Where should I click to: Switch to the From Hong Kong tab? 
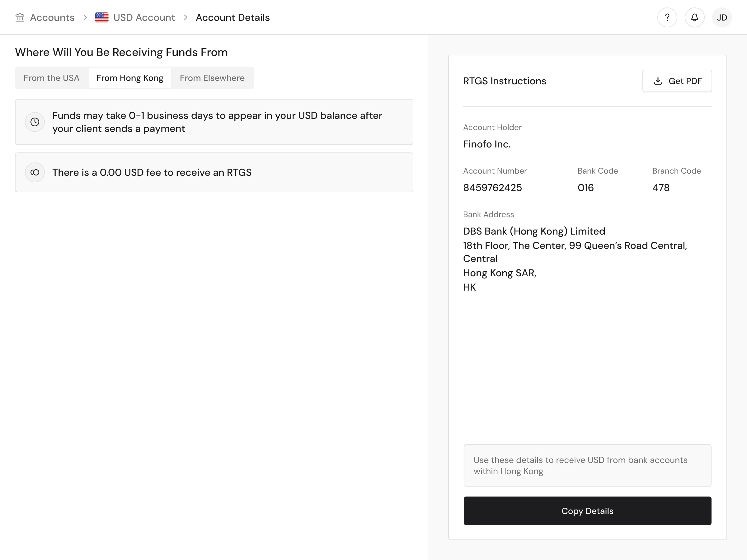(x=130, y=78)
